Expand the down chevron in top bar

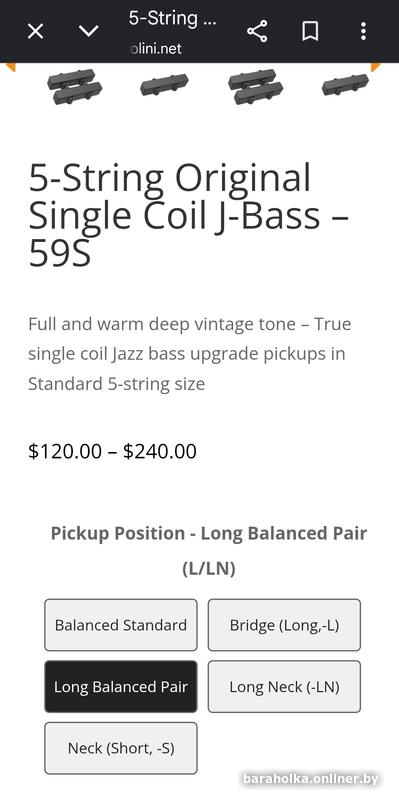[88, 32]
